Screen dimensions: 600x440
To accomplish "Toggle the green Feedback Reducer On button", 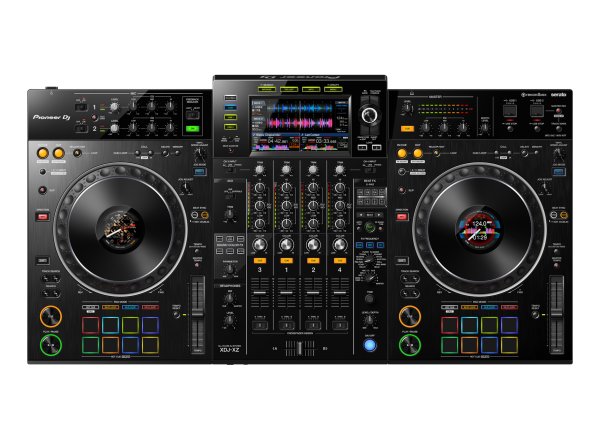I will click(192, 129).
